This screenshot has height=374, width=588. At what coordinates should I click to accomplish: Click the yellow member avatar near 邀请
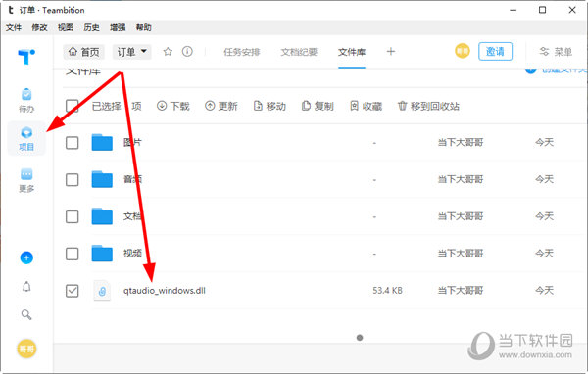[462, 51]
